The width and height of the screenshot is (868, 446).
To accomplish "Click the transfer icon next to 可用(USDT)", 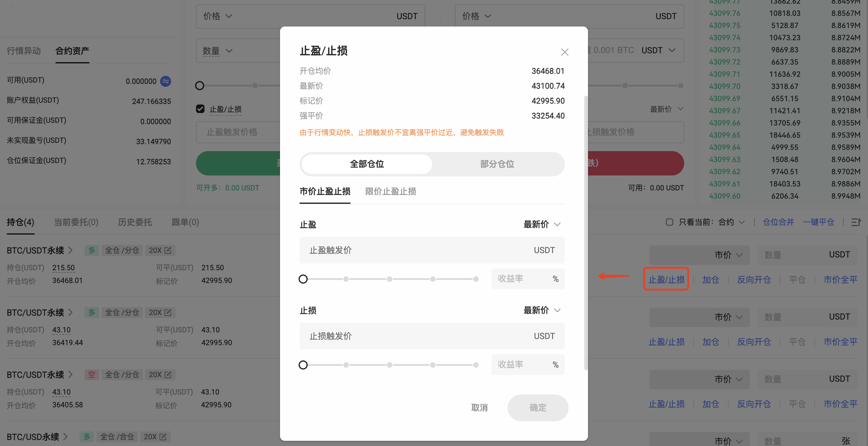I will click(166, 81).
